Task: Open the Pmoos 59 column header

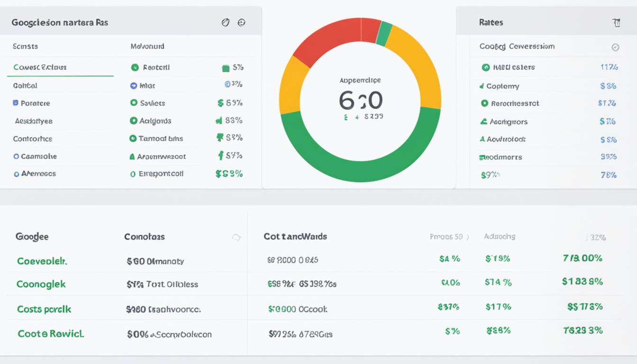Action: coord(448,237)
